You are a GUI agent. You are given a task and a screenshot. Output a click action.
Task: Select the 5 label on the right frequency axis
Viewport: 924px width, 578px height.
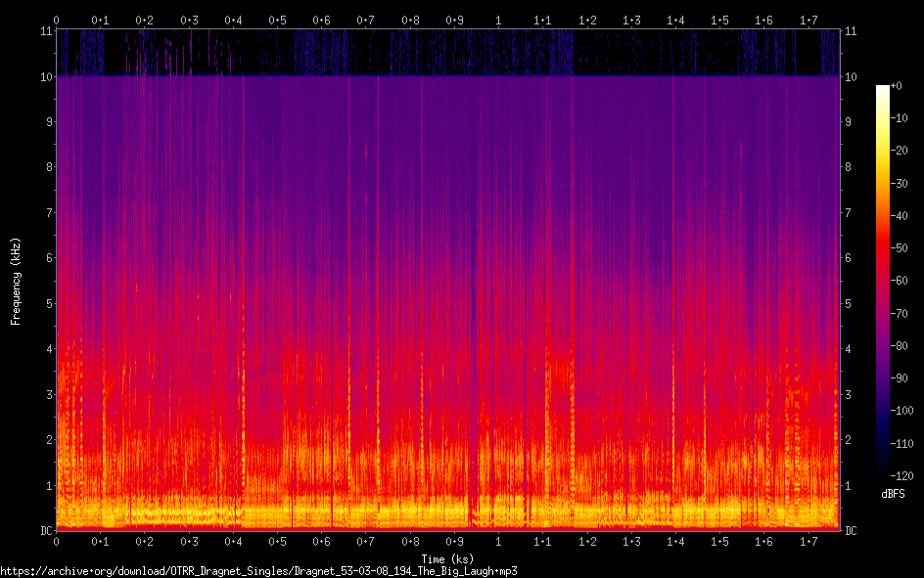click(x=848, y=303)
